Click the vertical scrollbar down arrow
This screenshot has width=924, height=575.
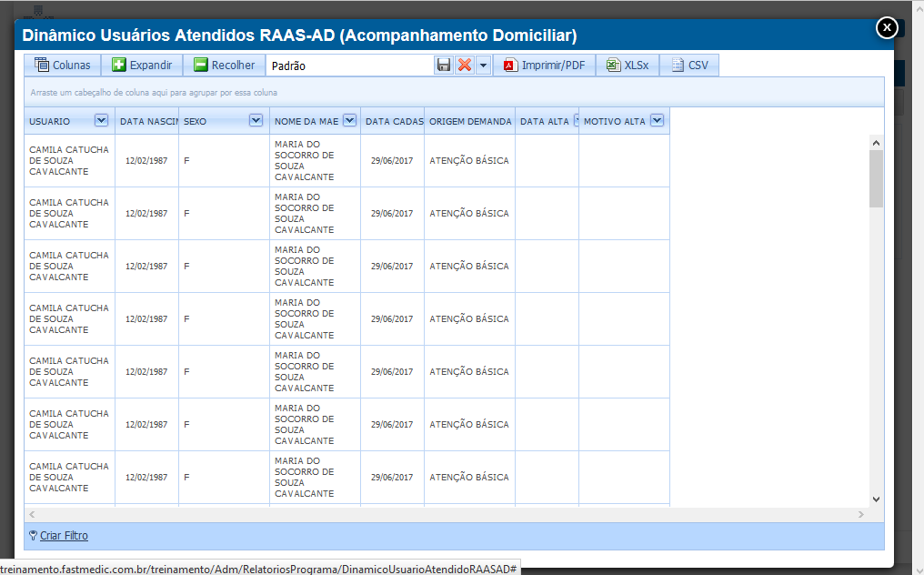877,499
